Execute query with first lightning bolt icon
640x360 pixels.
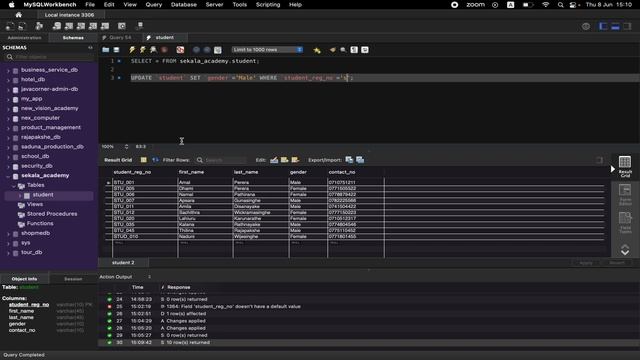pos(132,50)
